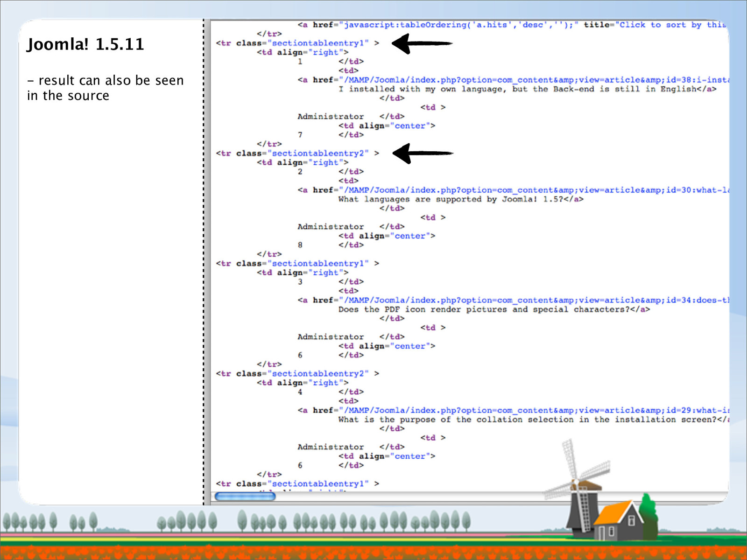Click 'Does the PDF icon render pictures' line
This screenshot has height=560, width=747.
pos(494,309)
